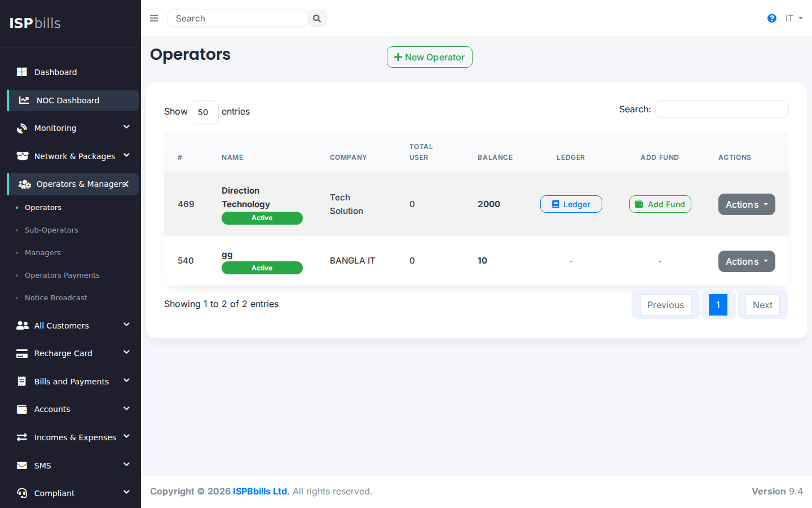Sort by the Company column header
The image size is (812, 508).
point(348,157)
